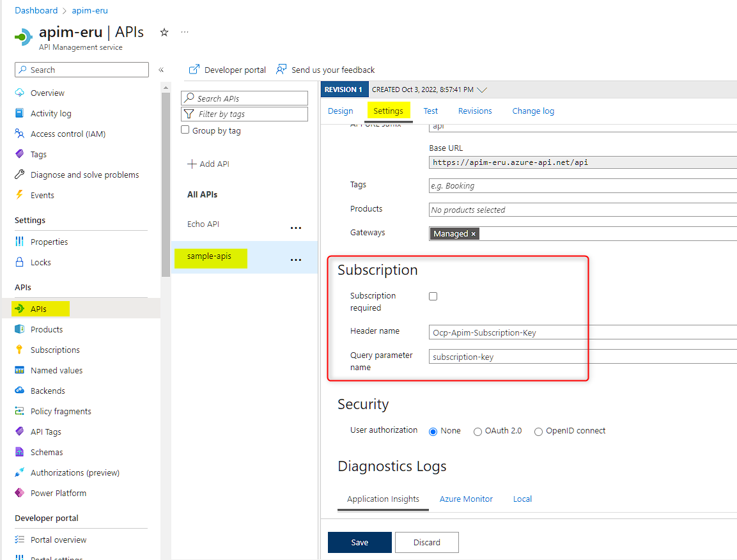
Task: Click the Subscriptions key icon
Action: pyautogui.click(x=19, y=349)
